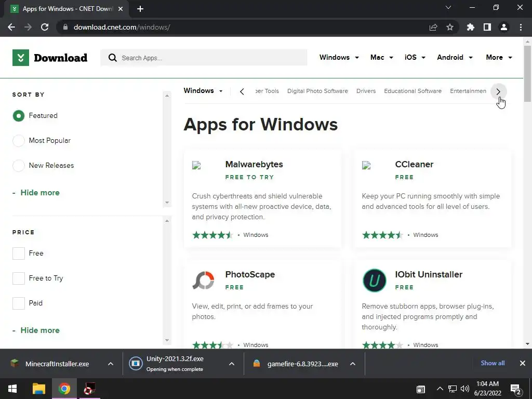532x399 pixels.
Task: Expand the Mac dropdown in top navigation
Action: pos(382,57)
